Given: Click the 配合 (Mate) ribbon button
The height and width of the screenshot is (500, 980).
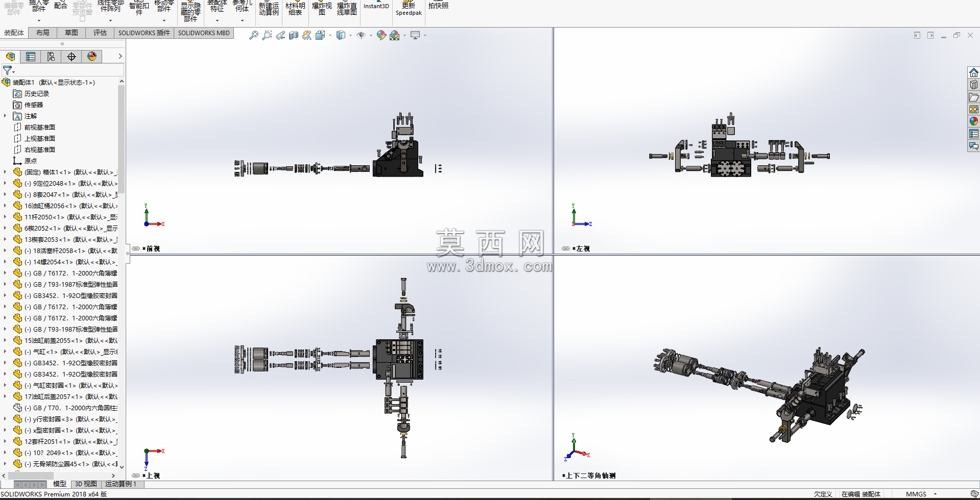Looking at the screenshot, I should coord(61,6).
